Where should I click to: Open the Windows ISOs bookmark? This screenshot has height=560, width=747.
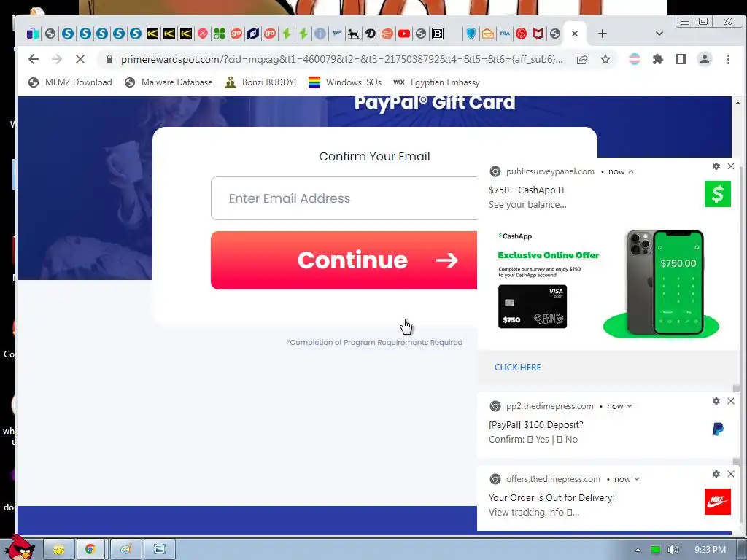pos(345,82)
